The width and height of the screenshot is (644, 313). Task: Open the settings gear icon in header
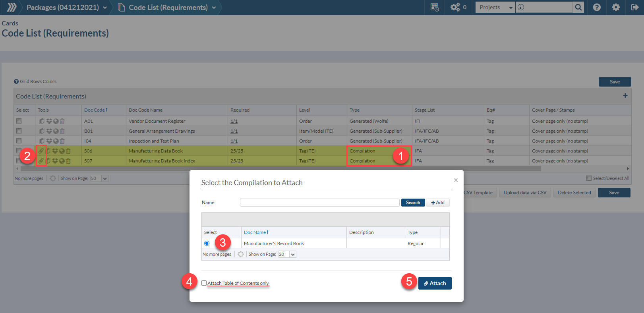[616, 7]
